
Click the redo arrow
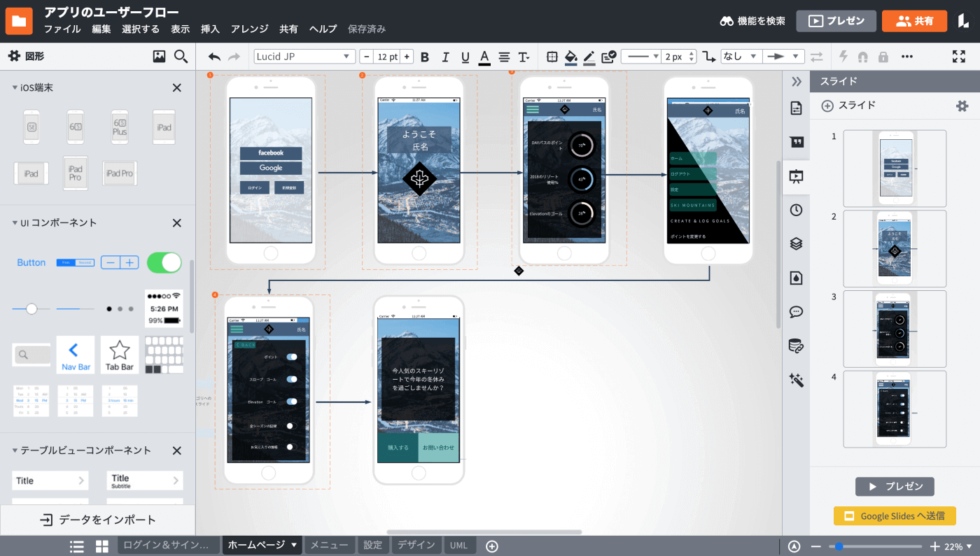(234, 57)
